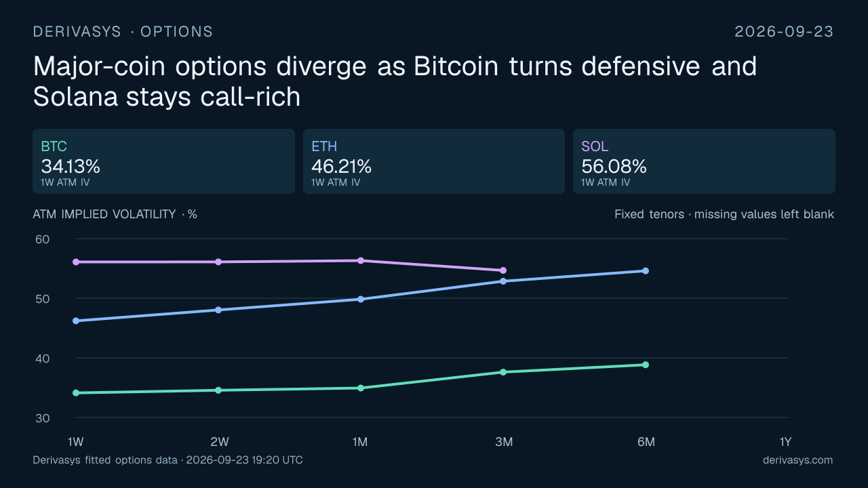Click the 2026-09-23 date in header
Image resolution: width=868 pixels, height=488 pixels.
[785, 32]
